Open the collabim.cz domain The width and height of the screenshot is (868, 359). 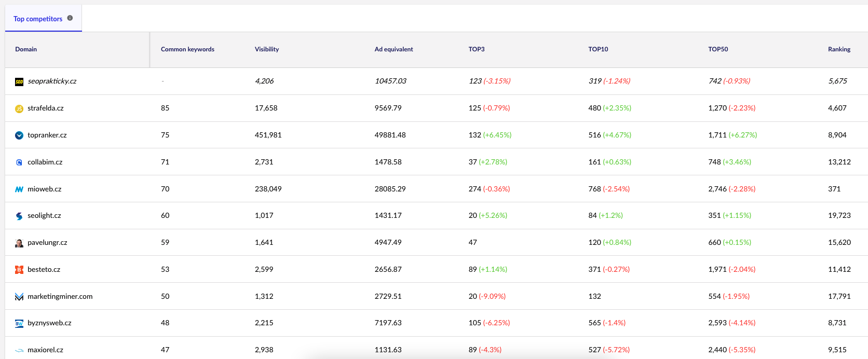45,162
